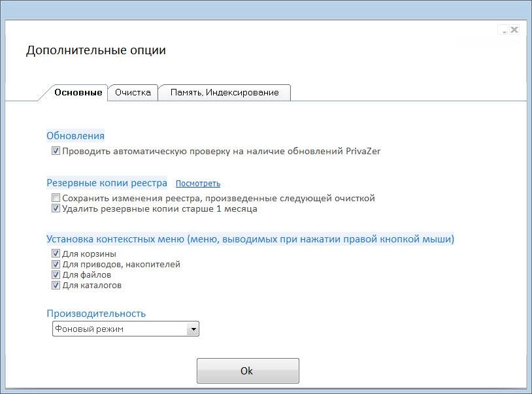Click the Дополнительные опции title text
This screenshot has height=394, width=532.
click(96, 50)
